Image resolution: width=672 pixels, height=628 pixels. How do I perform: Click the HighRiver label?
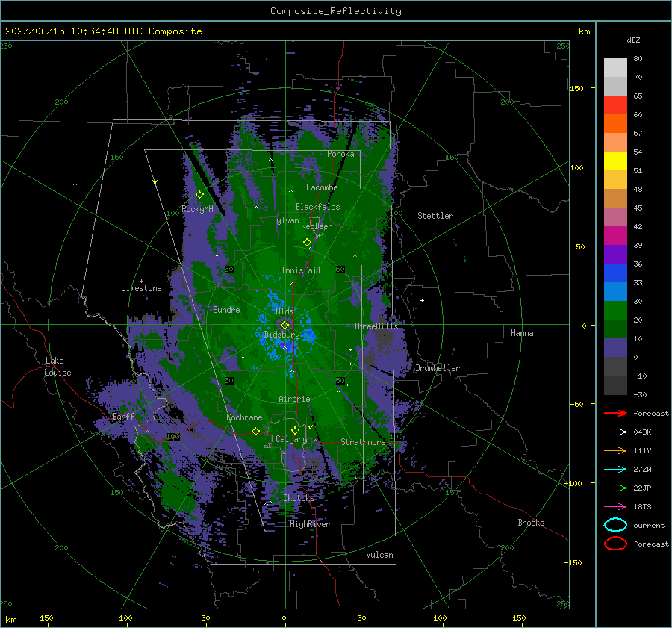click(310, 524)
